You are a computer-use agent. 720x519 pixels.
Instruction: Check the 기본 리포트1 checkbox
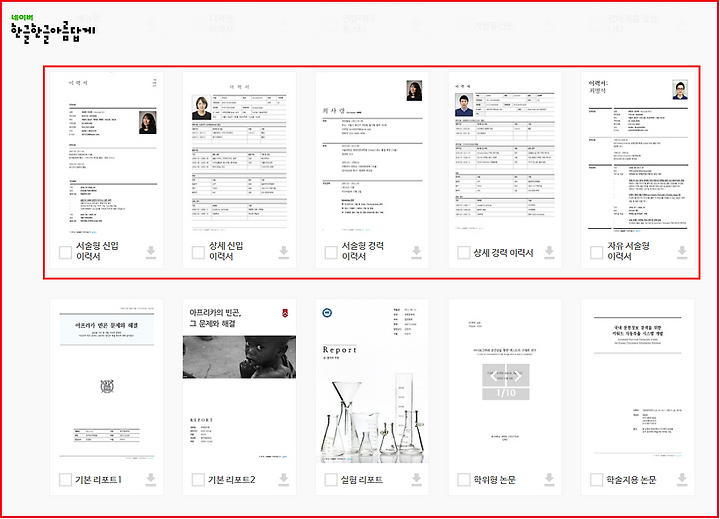pos(65,480)
